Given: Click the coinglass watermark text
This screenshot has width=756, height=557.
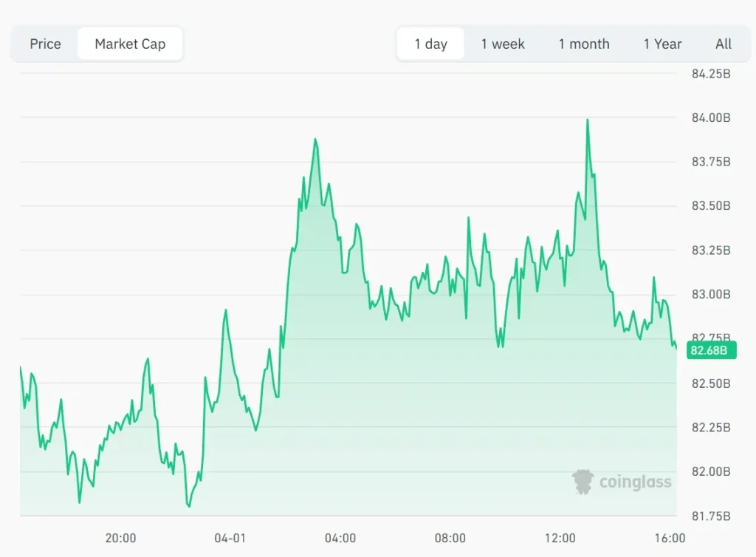Looking at the screenshot, I should click(x=635, y=482).
